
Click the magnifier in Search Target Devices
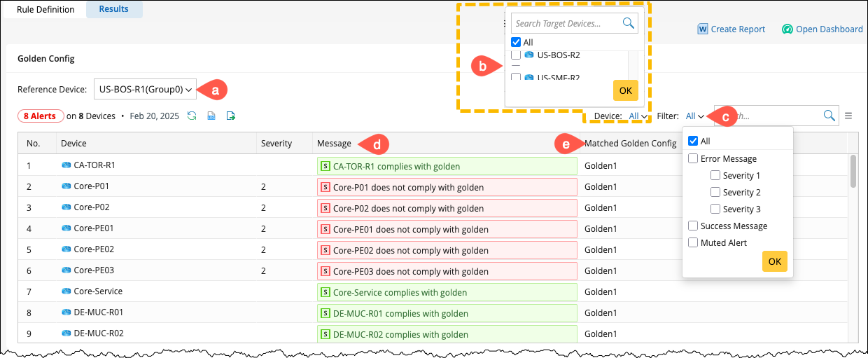[629, 23]
